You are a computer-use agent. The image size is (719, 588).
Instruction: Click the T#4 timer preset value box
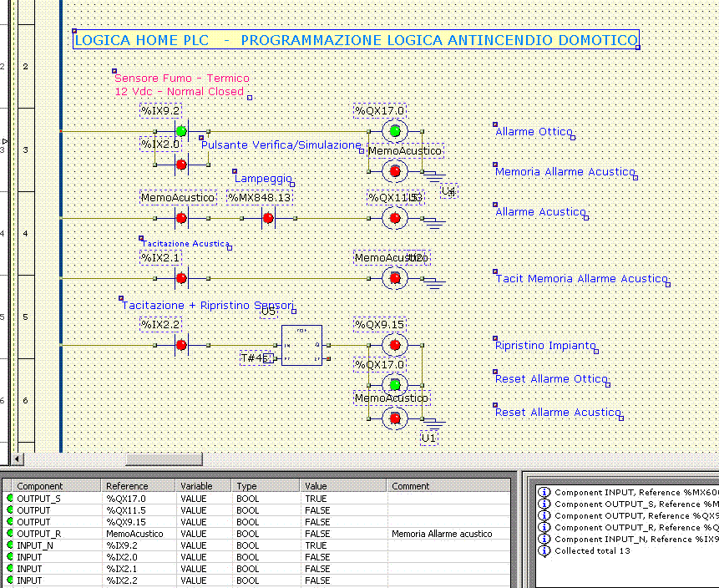256,358
